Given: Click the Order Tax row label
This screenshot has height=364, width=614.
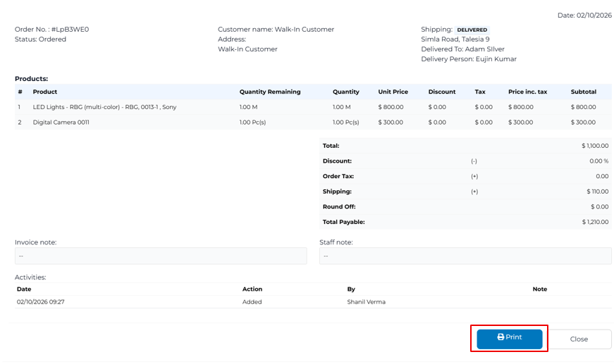Looking at the screenshot, I should tap(338, 176).
